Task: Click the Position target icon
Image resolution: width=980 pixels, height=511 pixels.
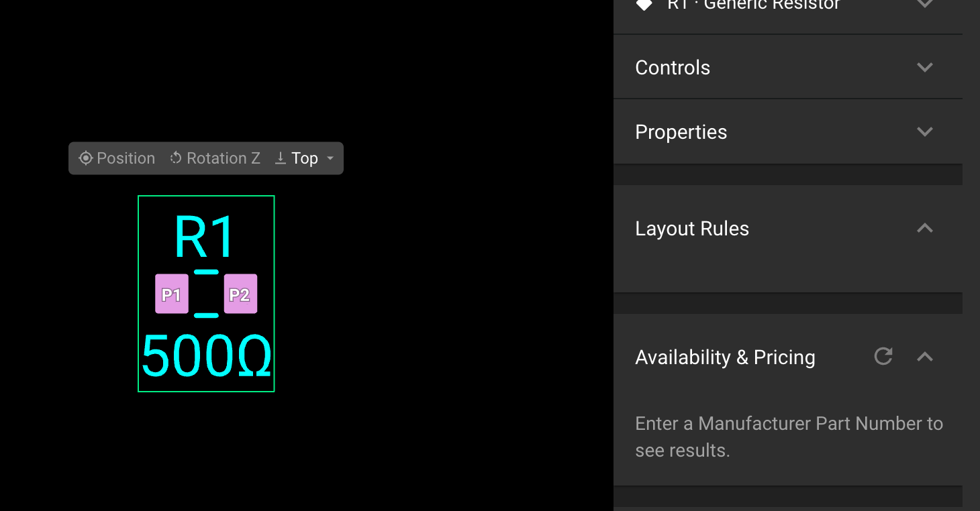Action: pyautogui.click(x=85, y=158)
